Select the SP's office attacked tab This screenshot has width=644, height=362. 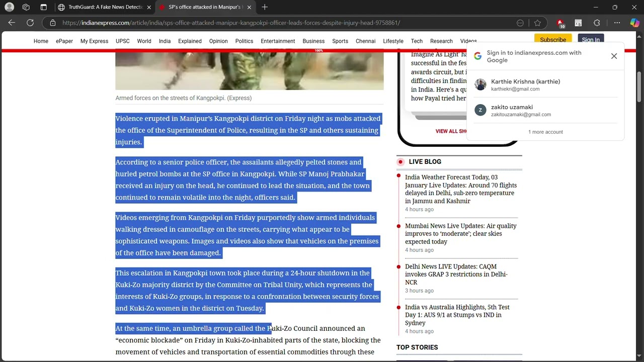coord(201,7)
